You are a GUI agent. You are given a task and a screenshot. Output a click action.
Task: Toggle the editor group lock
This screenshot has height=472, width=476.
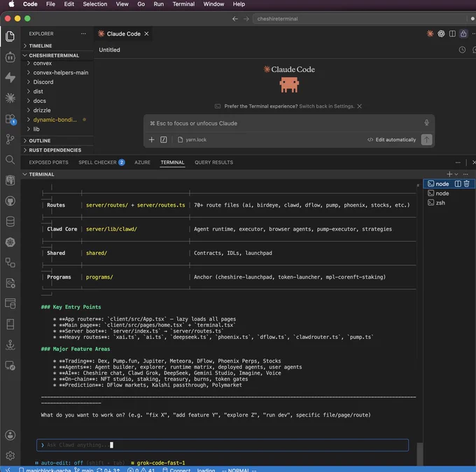(x=463, y=34)
